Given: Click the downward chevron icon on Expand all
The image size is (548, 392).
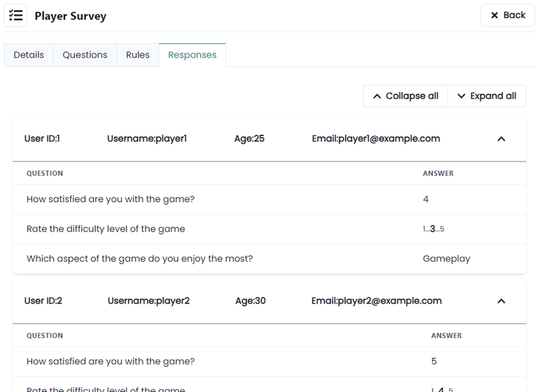Looking at the screenshot, I should click(462, 96).
